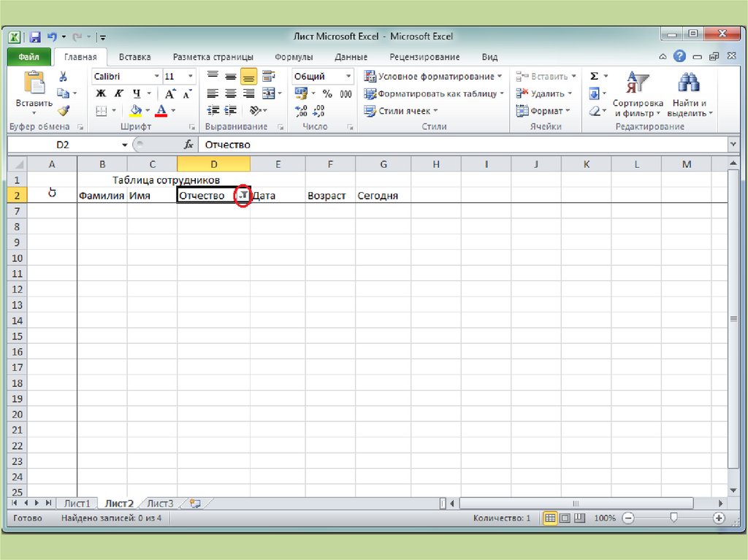Click the Save icon in quick access toolbar
The image size is (748, 560).
35,37
